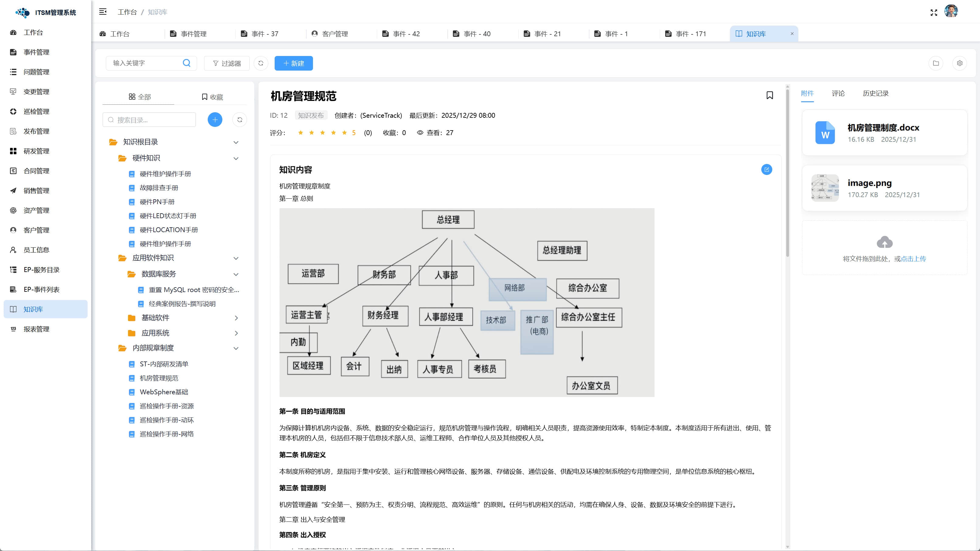The image size is (980, 551).
Task: Collapse the 硬件知识 folder
Action: (236, 158)
